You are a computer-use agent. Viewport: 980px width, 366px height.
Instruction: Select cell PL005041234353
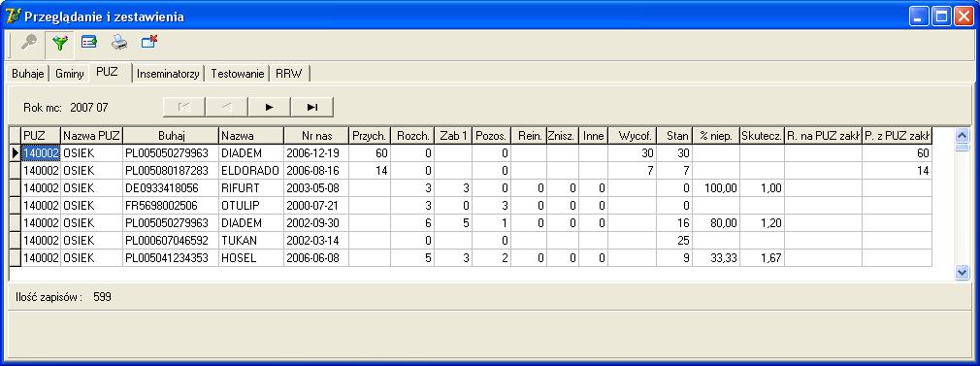click(x=171, y=258)
